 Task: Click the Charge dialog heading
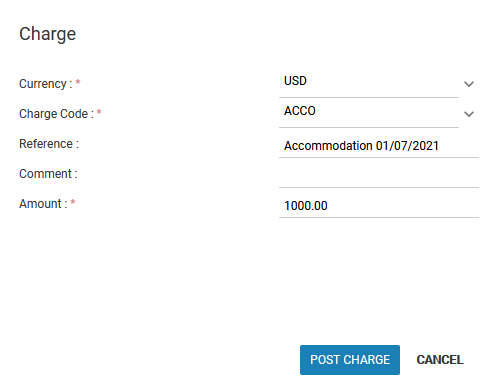click(47, 34)
